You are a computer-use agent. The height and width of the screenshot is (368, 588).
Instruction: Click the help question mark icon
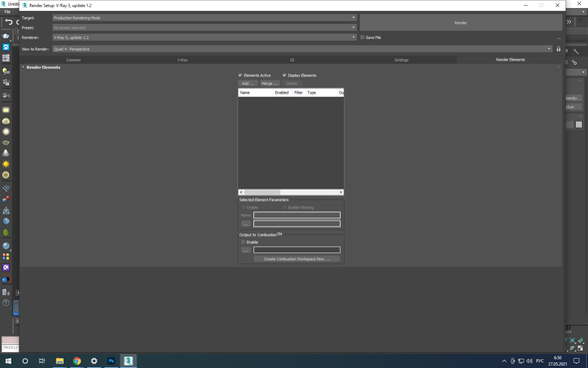click(6, 303)
